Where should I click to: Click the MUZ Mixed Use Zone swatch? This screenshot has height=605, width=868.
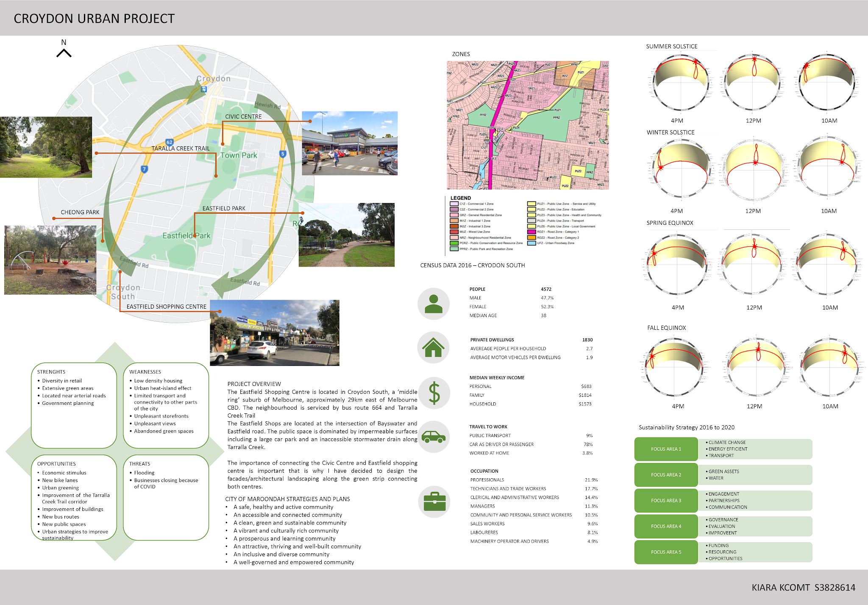tap(454, 232)
